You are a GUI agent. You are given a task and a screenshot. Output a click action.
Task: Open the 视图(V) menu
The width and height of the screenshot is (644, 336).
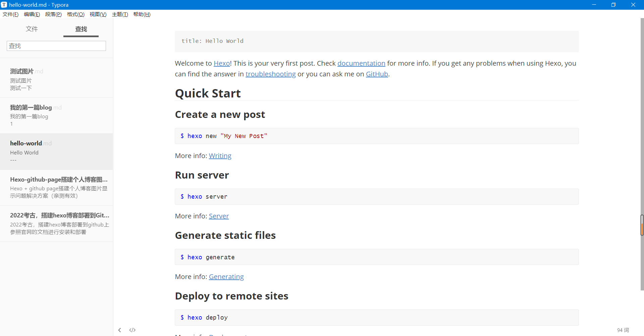click(x=98, y=14)
